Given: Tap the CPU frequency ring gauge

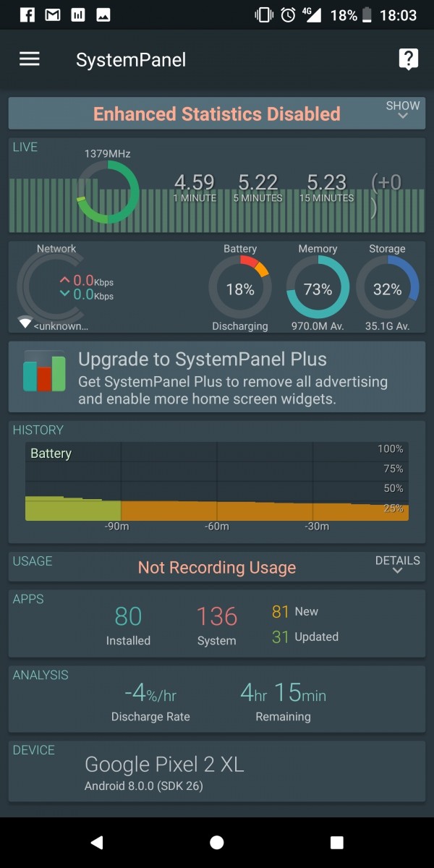Looking at the screenshot, I should point(108,192).
